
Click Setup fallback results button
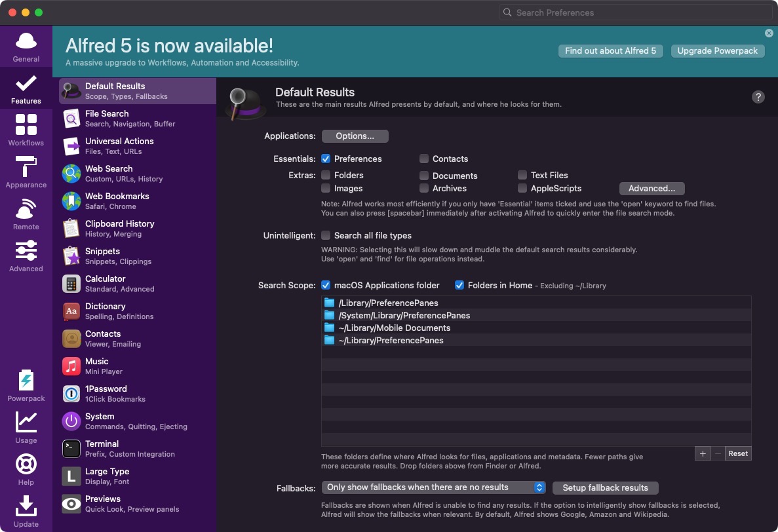(606, 488)
